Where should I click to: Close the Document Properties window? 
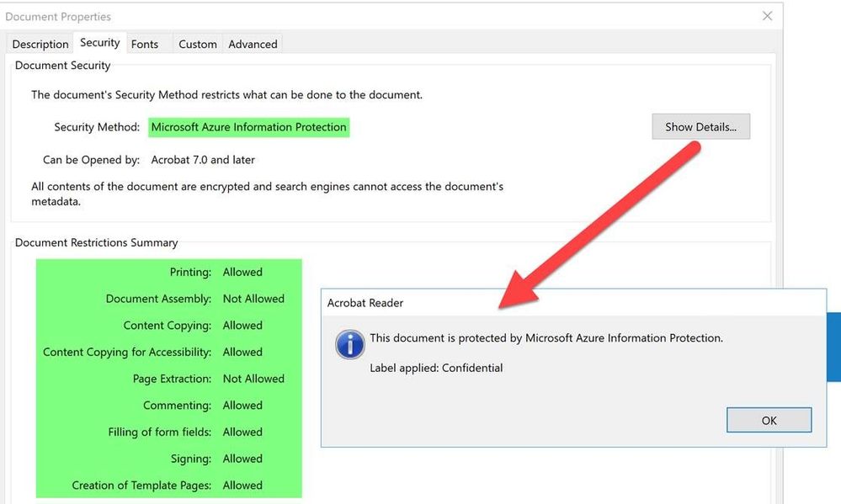click(x=768, y=16)
